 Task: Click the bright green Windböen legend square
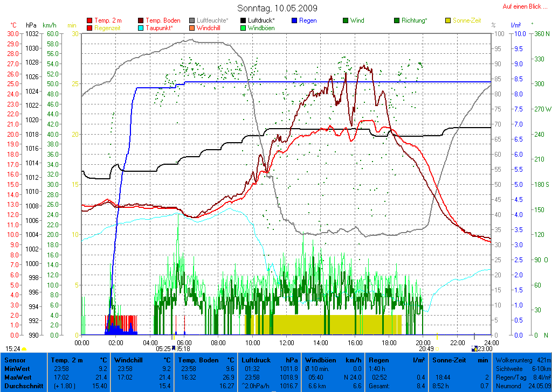tap(243, 28)
